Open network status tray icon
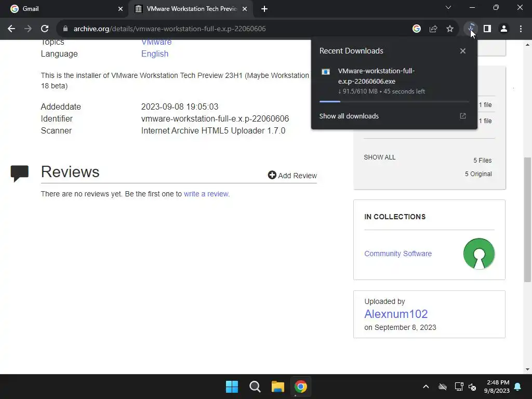The width and height of the screenshot is (532, 399). tap(459, 387)
